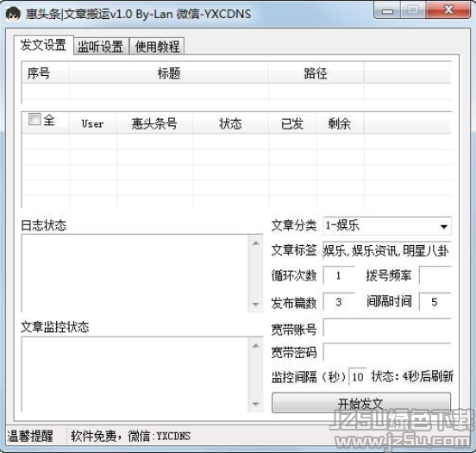The image size is (476, 453).
Task: Click the 惠头条号 column header
Action: [x=154, y=123]
